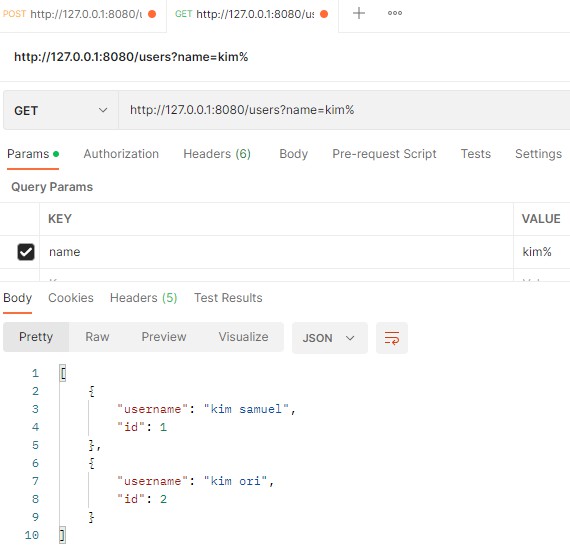Click line number 1 in response
The height and width of the screenshot is (555, 570).
[x=35, y=373]
